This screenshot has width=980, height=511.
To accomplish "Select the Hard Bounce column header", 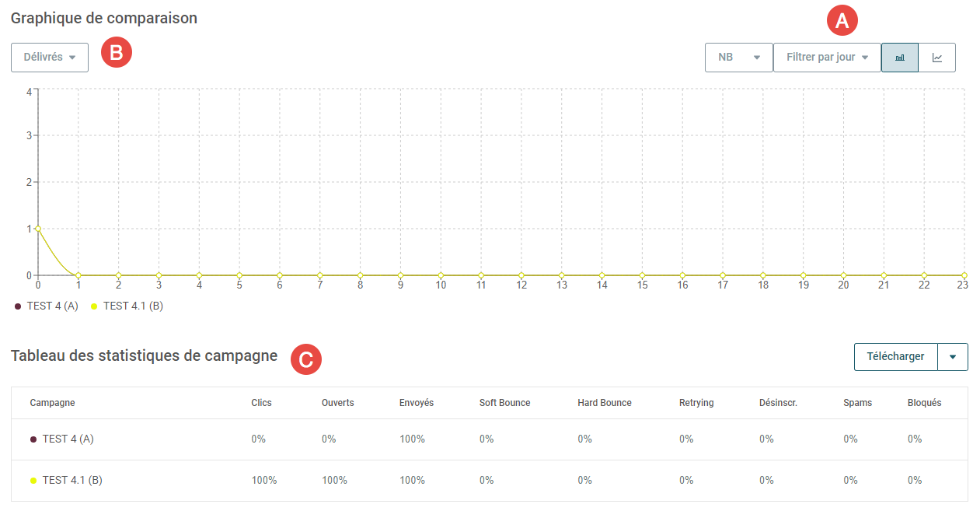I will coord(605,403).
